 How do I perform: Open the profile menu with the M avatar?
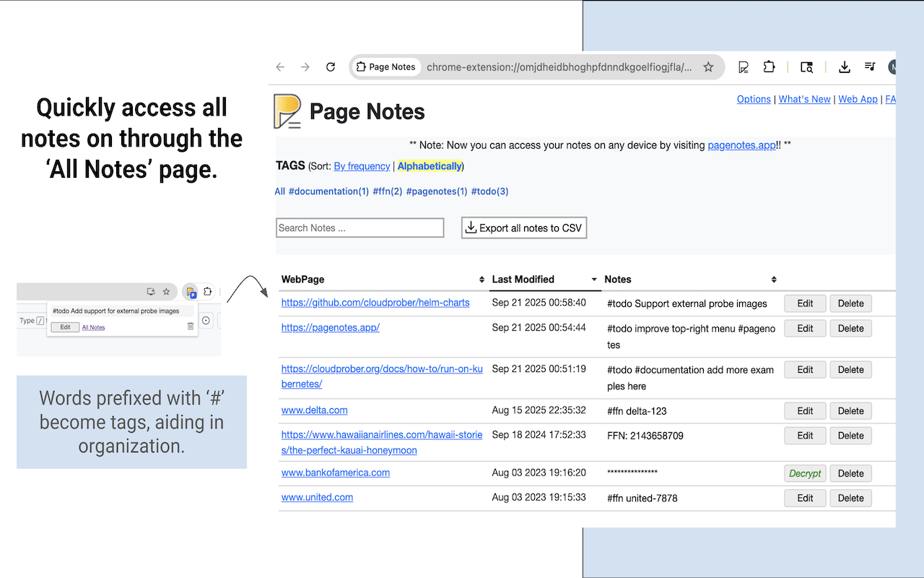pos(892,66)
